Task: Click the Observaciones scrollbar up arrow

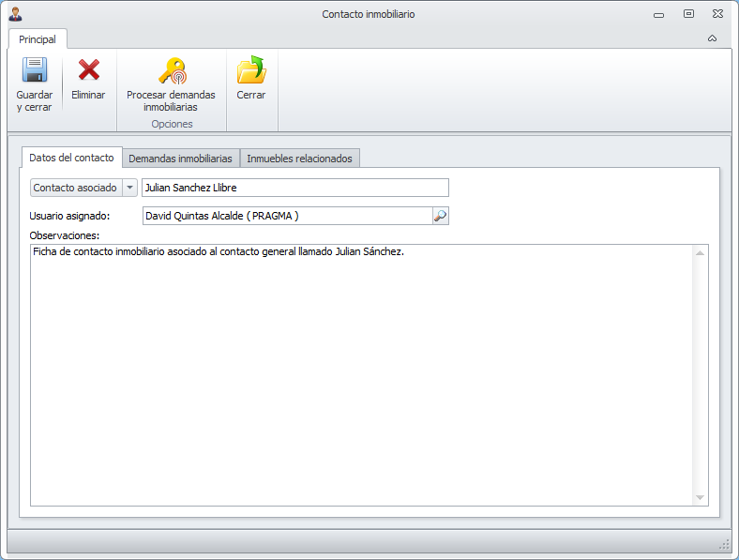Action: point(700,253)
